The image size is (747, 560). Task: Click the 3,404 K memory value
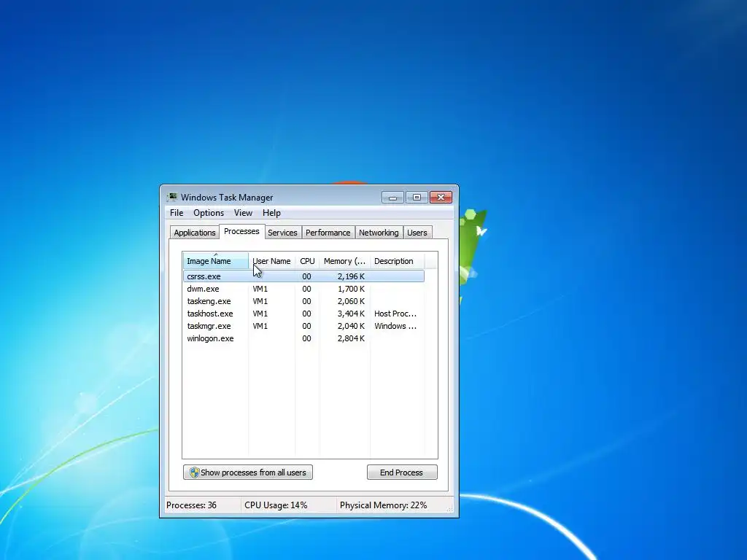point(351,314)
